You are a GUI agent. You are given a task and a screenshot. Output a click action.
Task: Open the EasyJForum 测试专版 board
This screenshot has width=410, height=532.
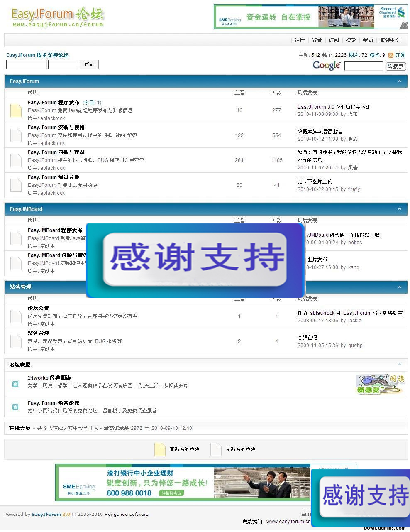point(54,177)
